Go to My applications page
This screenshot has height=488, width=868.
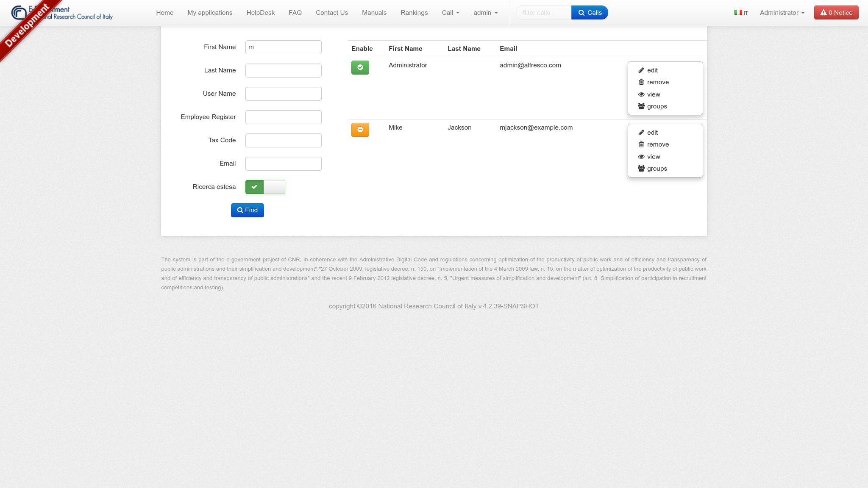210,13
